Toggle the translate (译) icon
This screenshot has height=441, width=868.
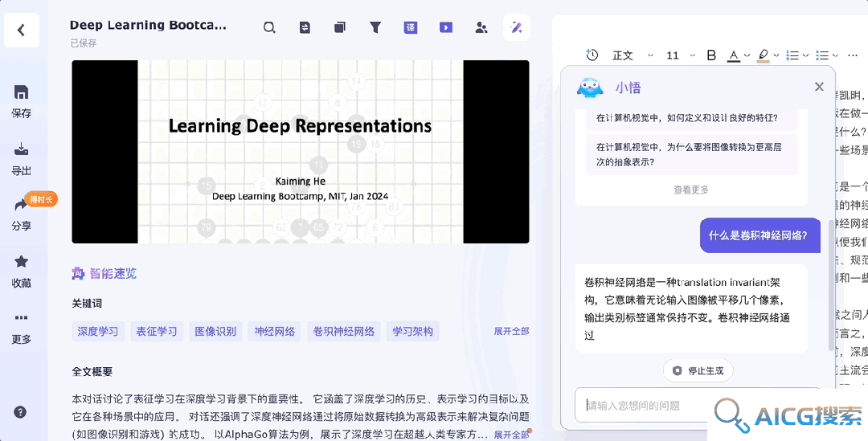coord(411,27)
